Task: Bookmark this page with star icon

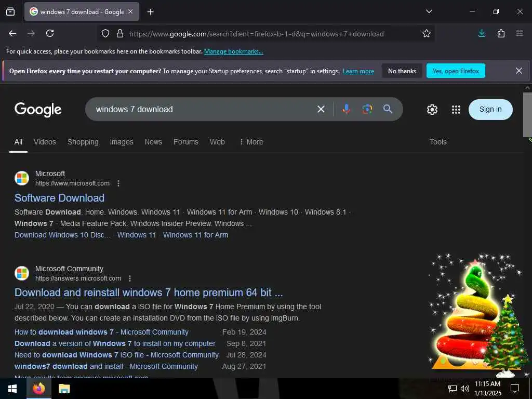Action: click(x=427, y=33)
